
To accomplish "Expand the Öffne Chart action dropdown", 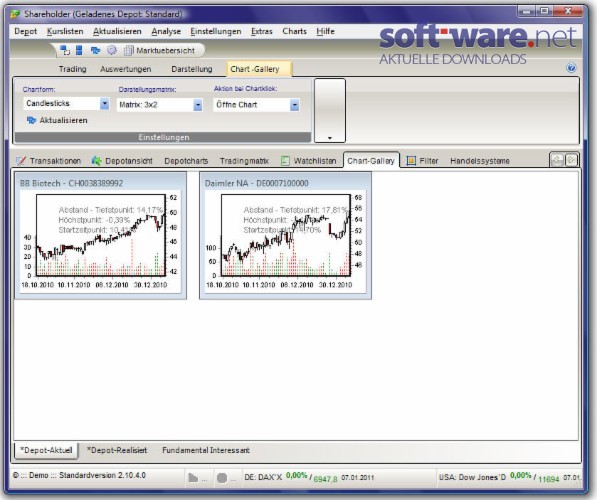I will [294, 105].
